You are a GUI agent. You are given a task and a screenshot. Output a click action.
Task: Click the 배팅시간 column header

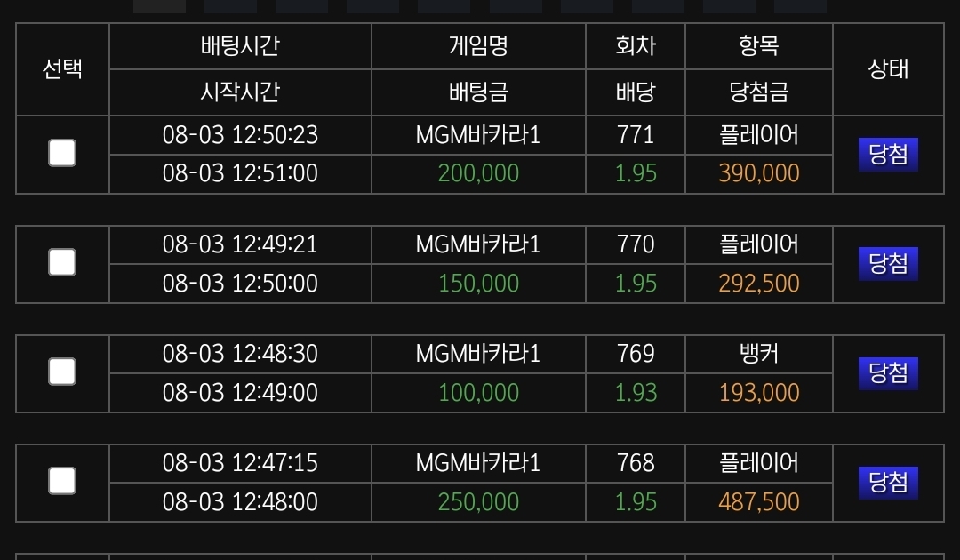pyautogui.click(x=240, y=46)
